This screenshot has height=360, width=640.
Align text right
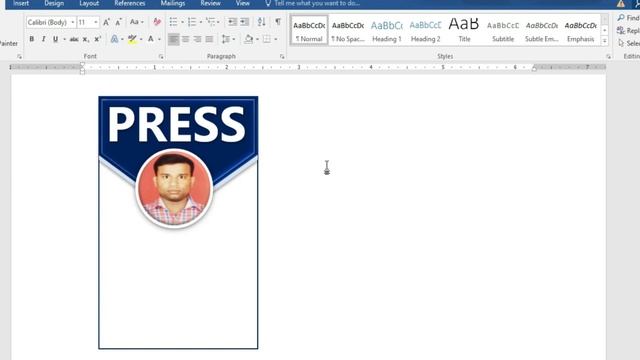point(197,39)
